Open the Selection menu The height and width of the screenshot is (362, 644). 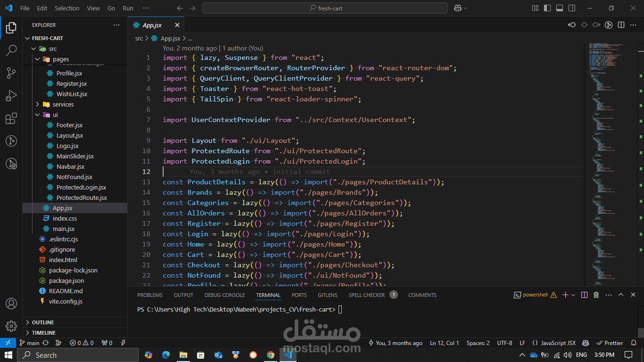coord(67,8)
